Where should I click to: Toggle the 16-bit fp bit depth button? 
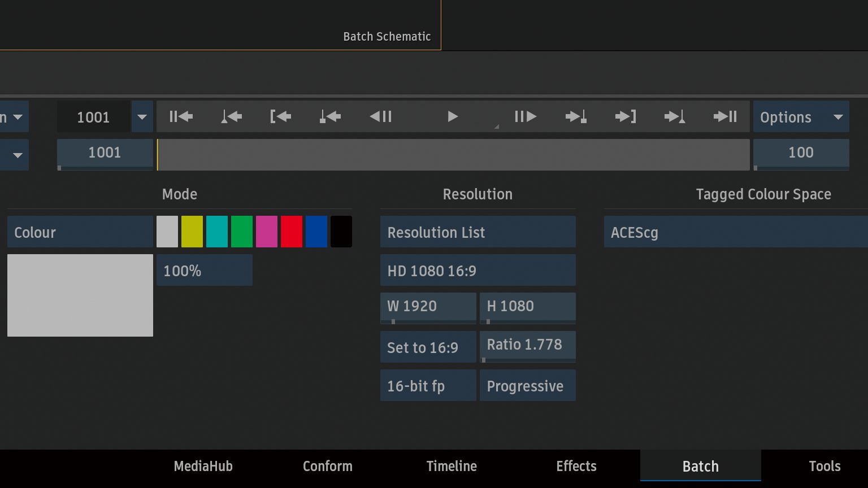tap(428, 385)
